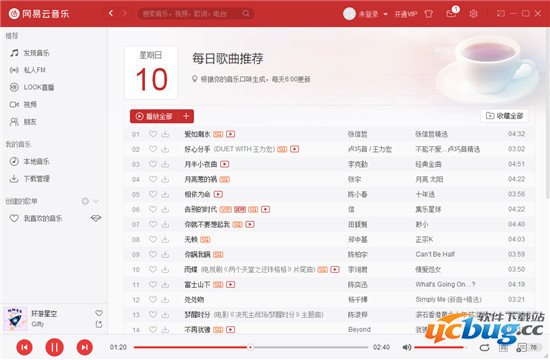Open the message mailbox icon
Screen dimensions: 550x360
pyautogui.click(x=451, y=13)
